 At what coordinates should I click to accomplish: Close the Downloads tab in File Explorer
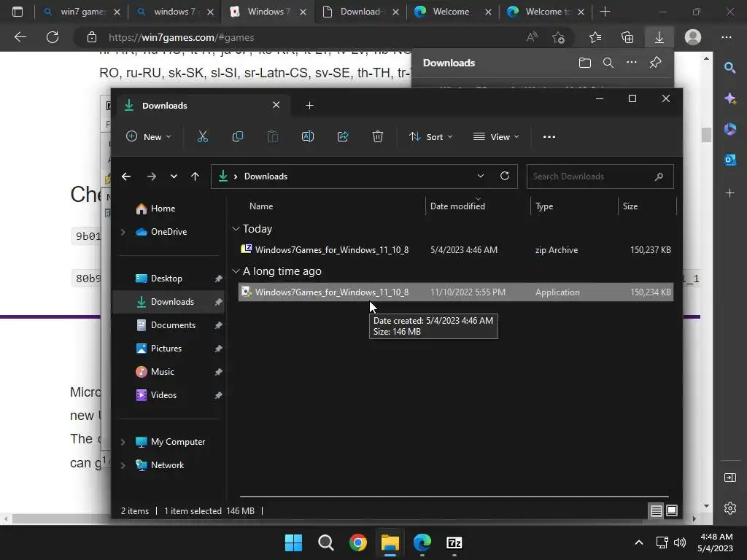click(x=276, y=105)
